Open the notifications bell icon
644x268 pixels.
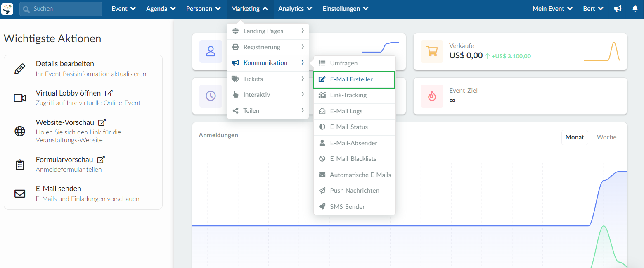point(635,9)
